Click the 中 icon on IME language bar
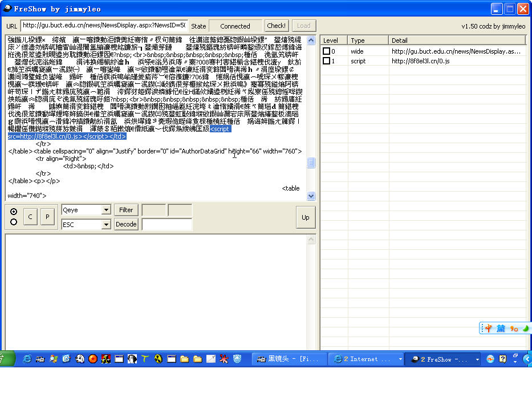Image resolution: width=532 pixels, height=405 pixels. [x=488, y=328]
